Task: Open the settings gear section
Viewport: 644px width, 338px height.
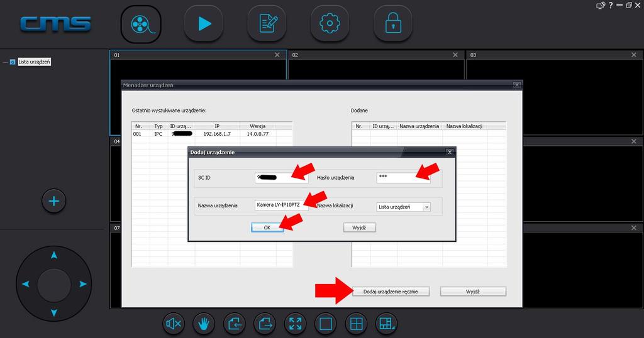Action: (330, 23)
